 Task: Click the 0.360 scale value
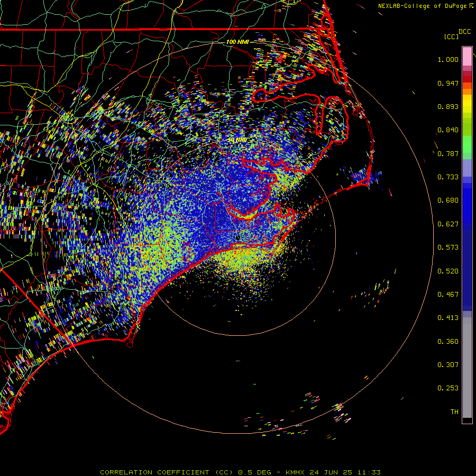[448, 342]
